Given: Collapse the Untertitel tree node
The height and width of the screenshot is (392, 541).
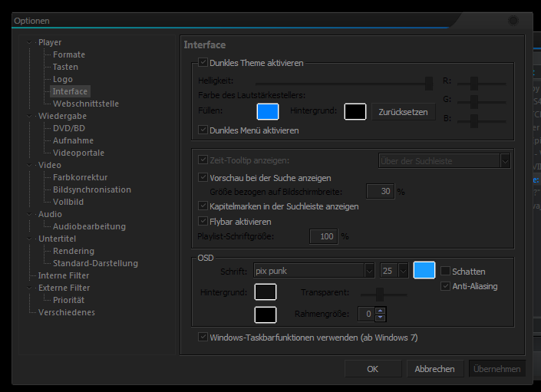Looking at the screenshot, I should 29,239.
